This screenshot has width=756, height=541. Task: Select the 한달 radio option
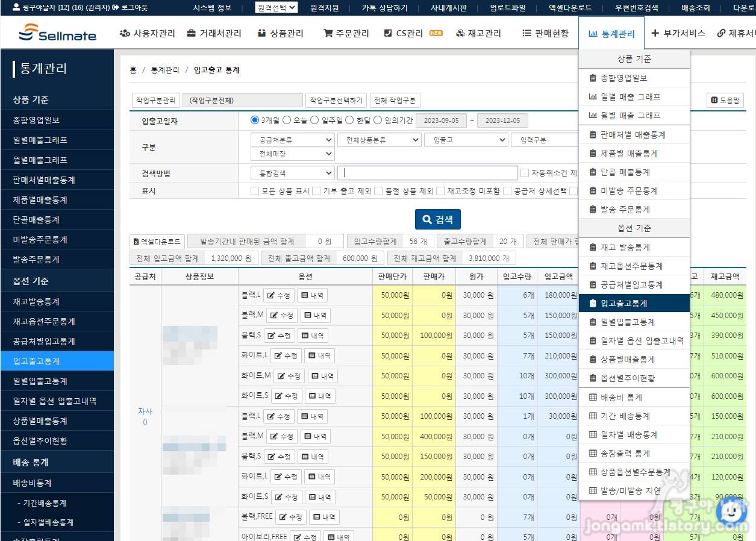tap(350, 120)
